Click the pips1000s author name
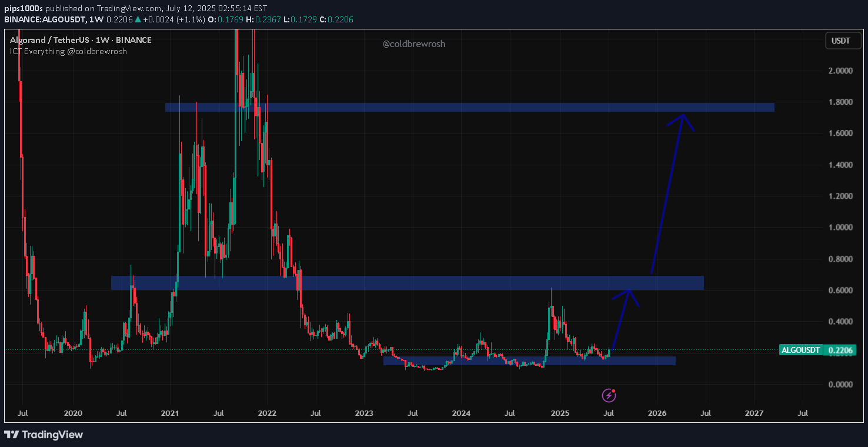868x447 pixels. tap(24, 9)
